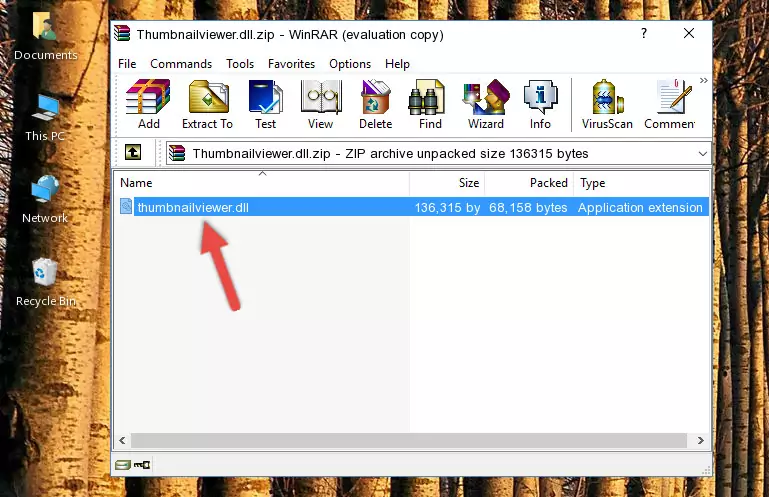Sort by the Type column header
The image size is (769, 497).
[641, 183]
